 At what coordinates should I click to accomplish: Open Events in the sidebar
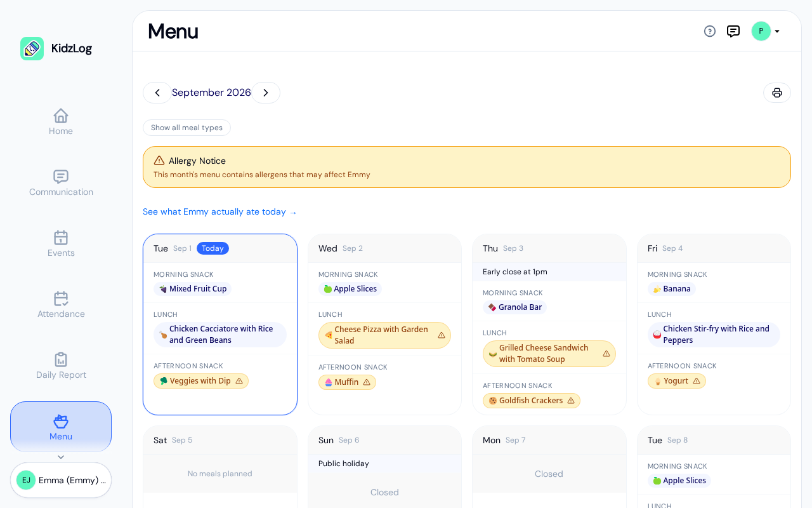(x=61, y=244)
